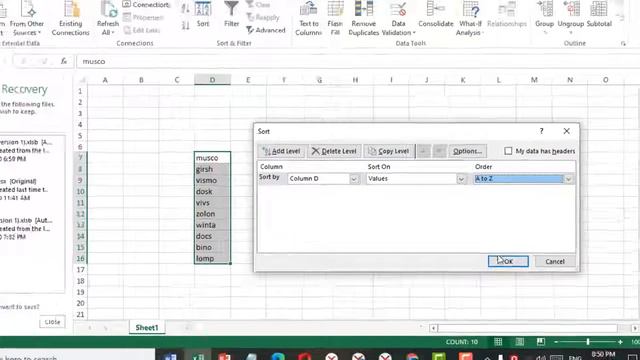The width and height of the screenshot is (640, 360).
Task: Click the Windows taskbar search box
Action: click(77, 355)
